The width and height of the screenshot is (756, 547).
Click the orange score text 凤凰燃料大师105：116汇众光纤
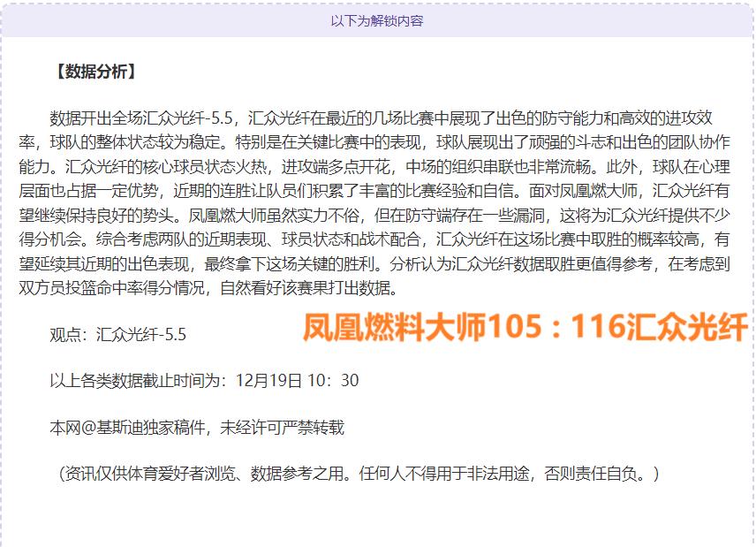tap(525, 327)
